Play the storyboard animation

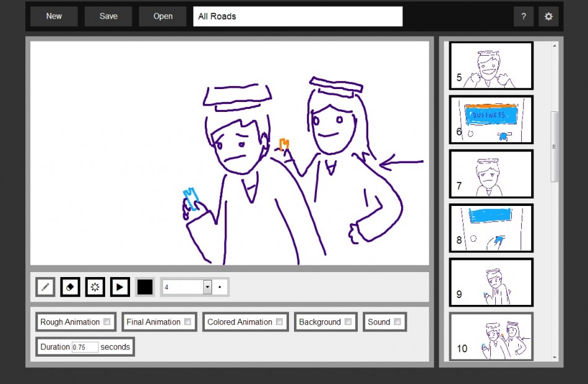click(x=119, y=287)
